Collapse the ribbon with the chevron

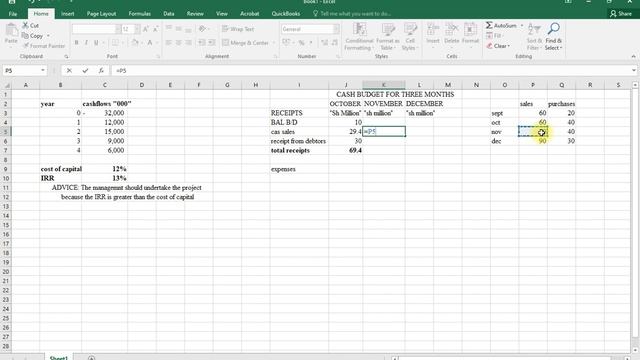(x=633, y=56)
